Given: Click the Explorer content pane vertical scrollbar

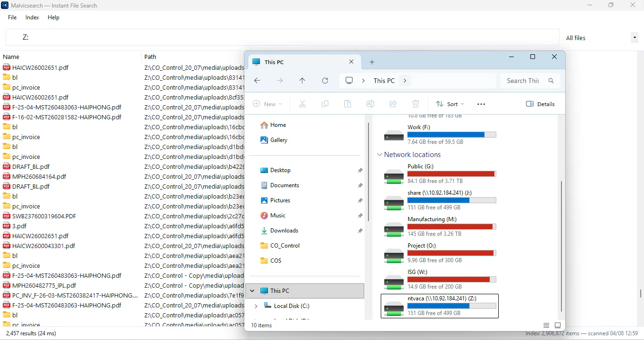Looking at the screenshot, I should [x=561, y=245].
